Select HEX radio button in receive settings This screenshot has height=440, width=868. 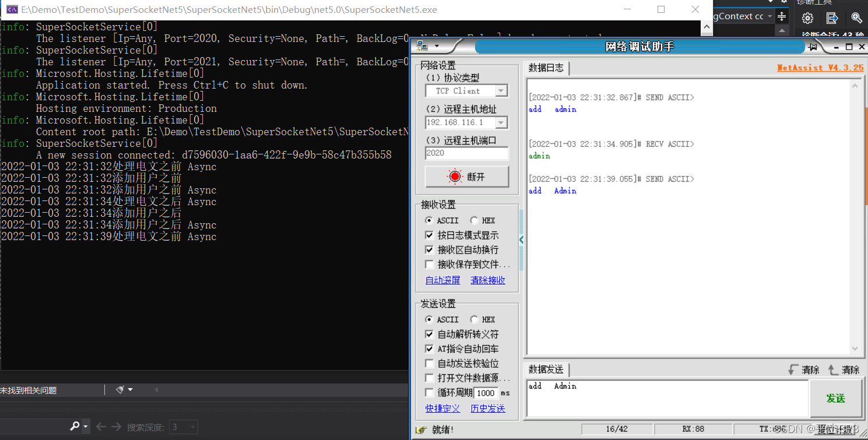coord(475,220)
